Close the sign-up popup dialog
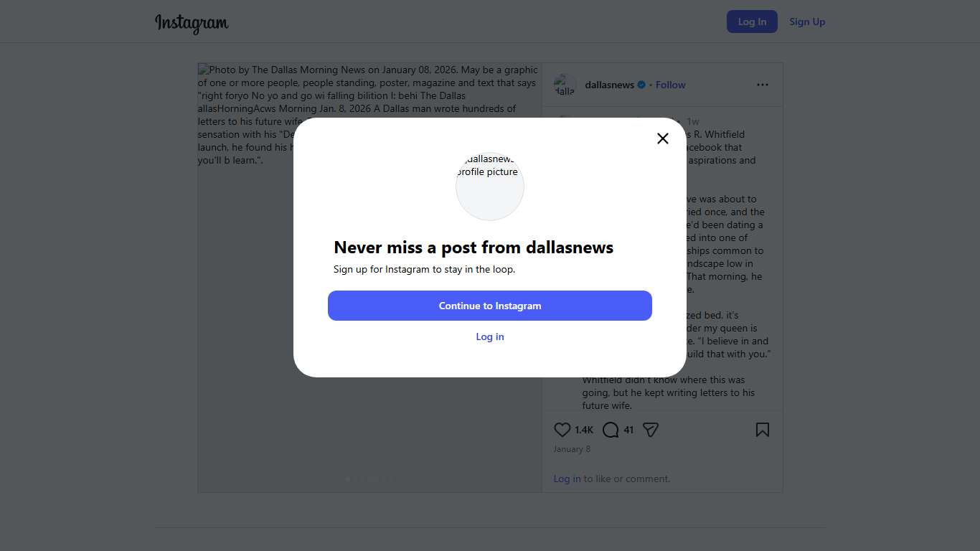Viewport: 980px width, 551px height. 662,138
